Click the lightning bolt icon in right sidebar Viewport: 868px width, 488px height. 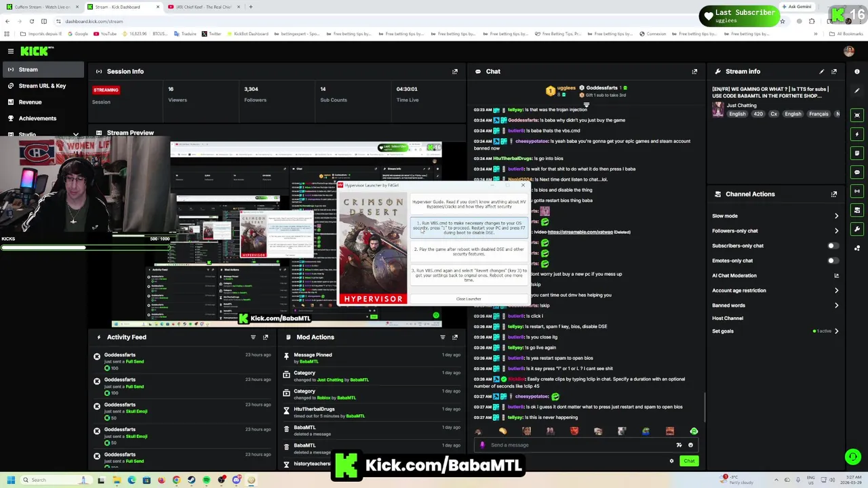click(857, 134)
